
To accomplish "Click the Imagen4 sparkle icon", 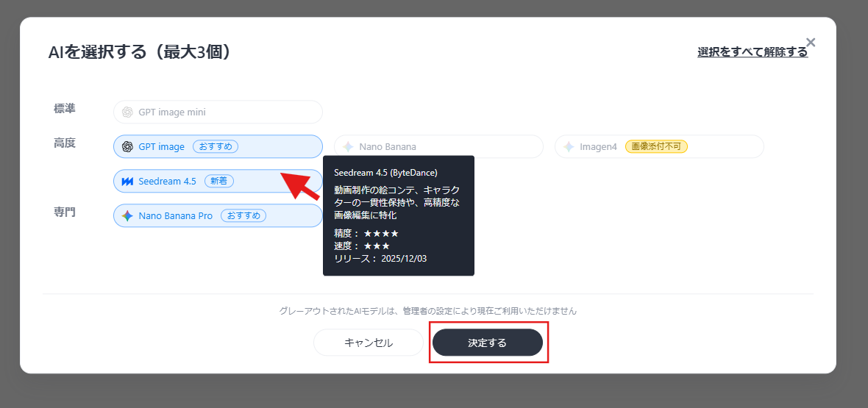I will 569,147.
